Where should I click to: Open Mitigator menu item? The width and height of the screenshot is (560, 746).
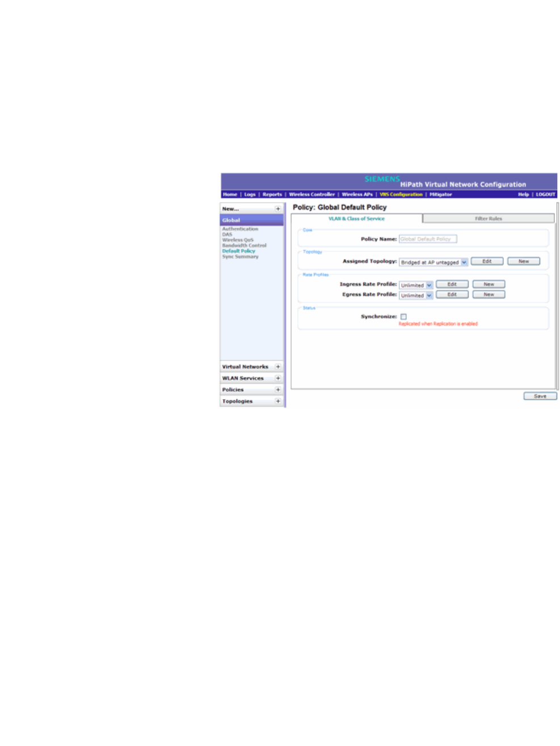pos(440,194)
